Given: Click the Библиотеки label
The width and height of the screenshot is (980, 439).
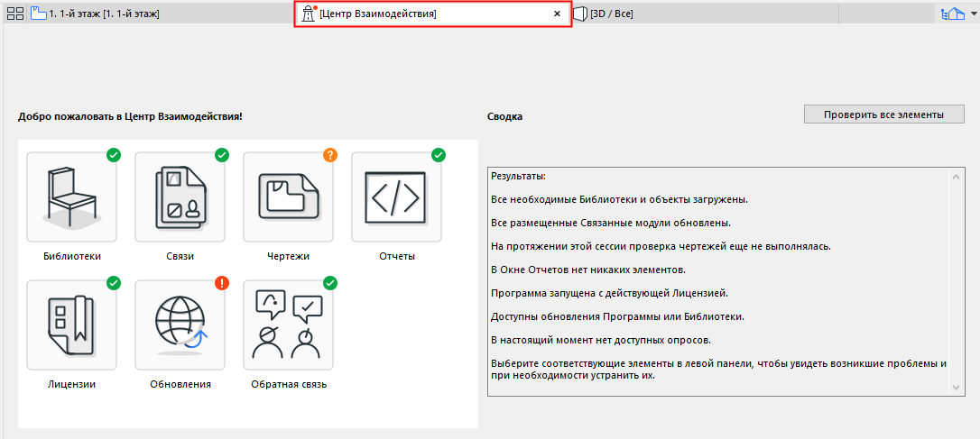Looking at the screenshot, I should pos(72,256).
